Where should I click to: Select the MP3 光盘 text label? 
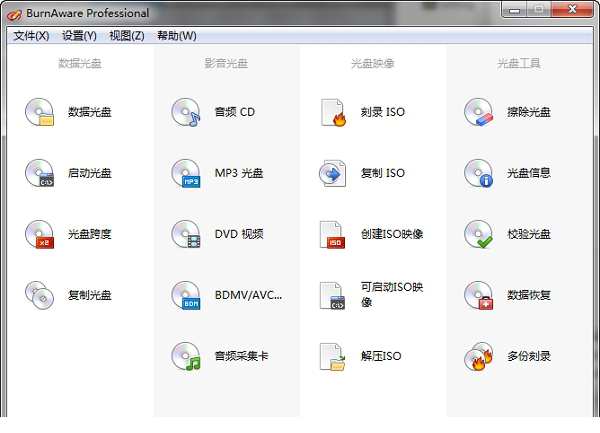tap(239, 173)
